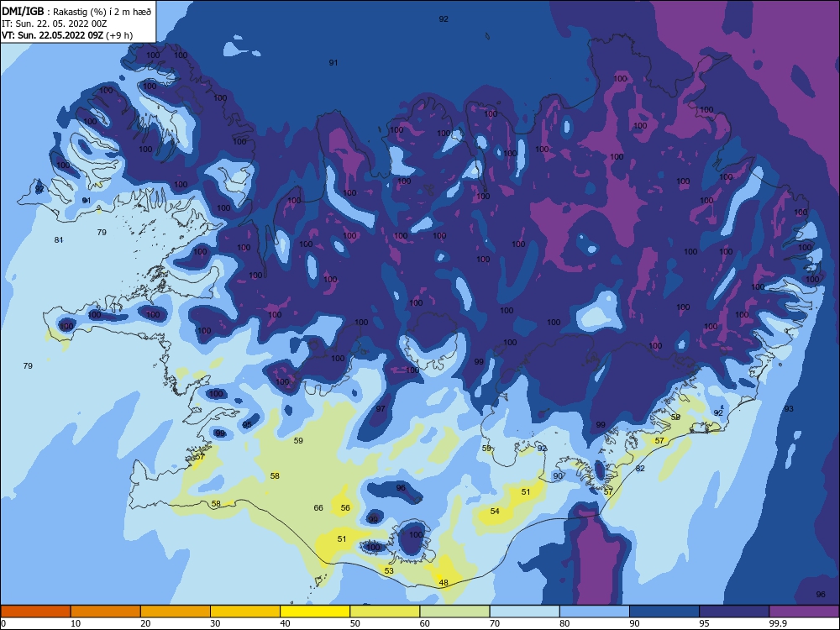Select the legend scale label 10
This screenshot has width=840, height=630.
[x=76, y=623]
